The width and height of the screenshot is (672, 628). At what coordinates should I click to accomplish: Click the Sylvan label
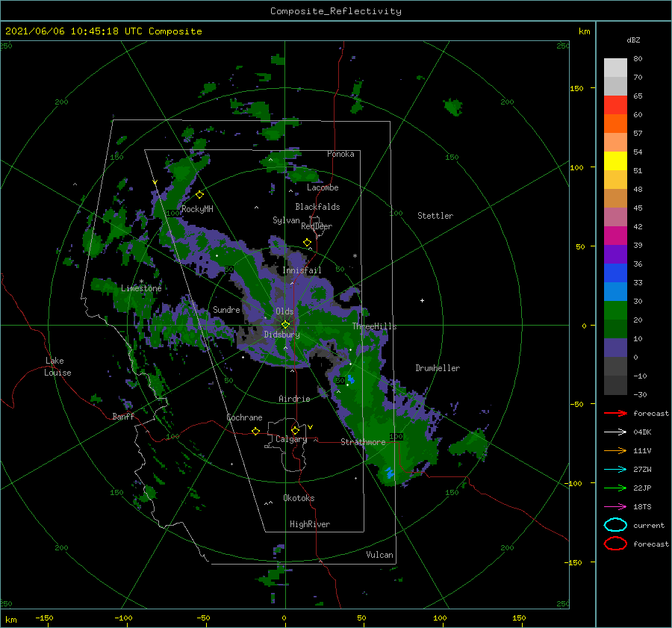pyautogui.click(x=286, y=220)
